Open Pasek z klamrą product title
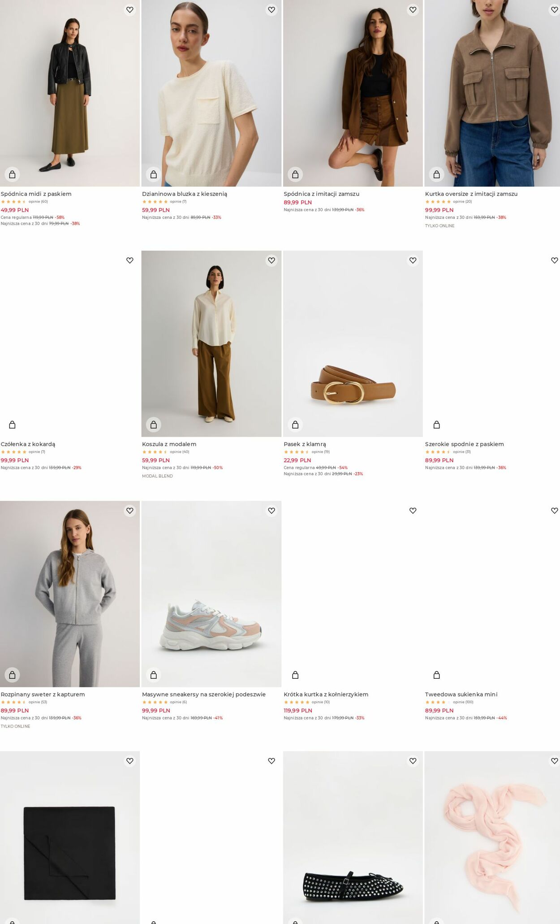Image resolution: width=560 pixels, height=924 pixels. tap(305, 444)
